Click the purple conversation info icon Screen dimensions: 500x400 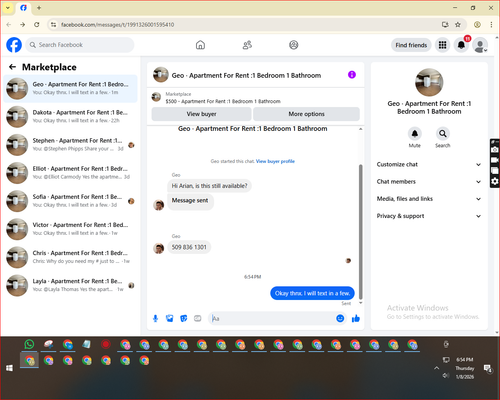pos(352,75)
